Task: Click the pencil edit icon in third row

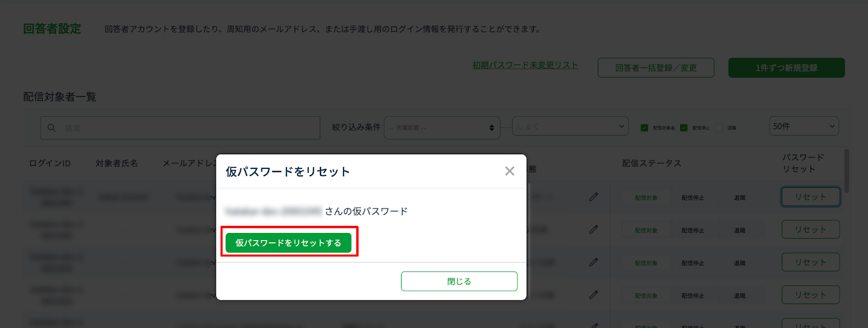Action: 593,262
